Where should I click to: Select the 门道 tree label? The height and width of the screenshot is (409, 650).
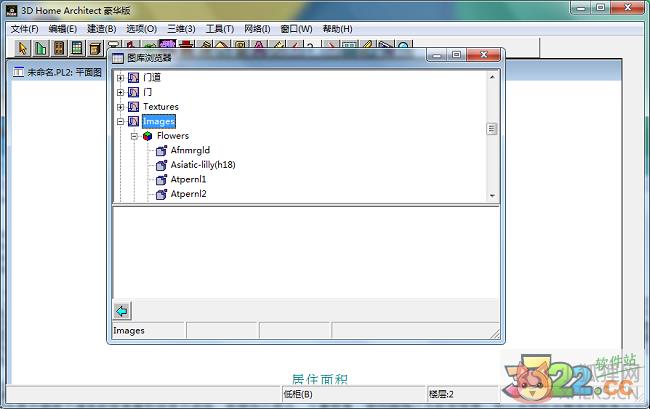click(152, 77)
